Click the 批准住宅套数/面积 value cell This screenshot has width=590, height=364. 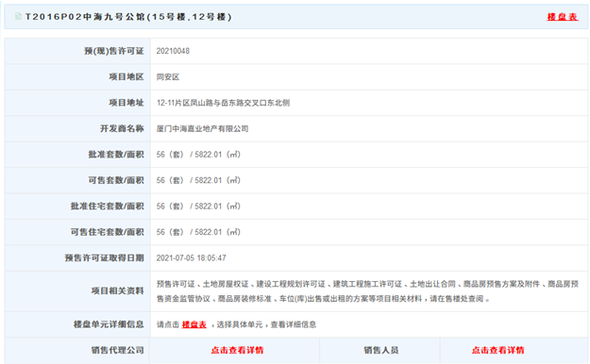coord(369,207)
